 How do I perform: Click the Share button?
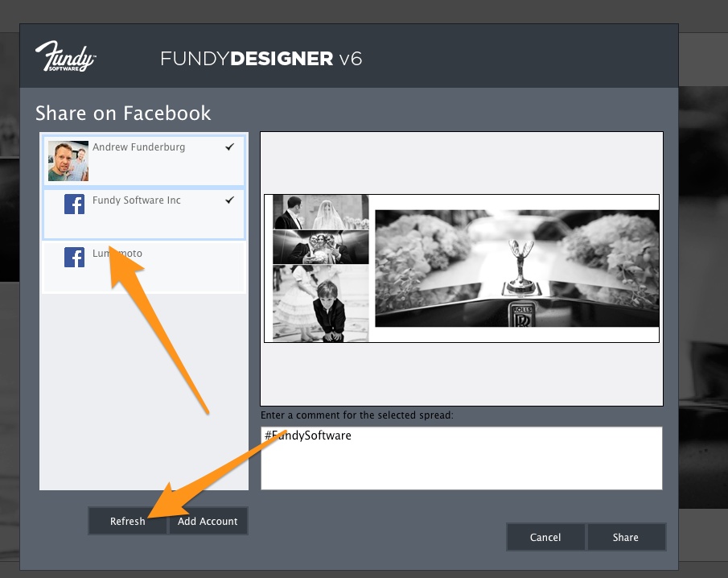pos(625,537)
